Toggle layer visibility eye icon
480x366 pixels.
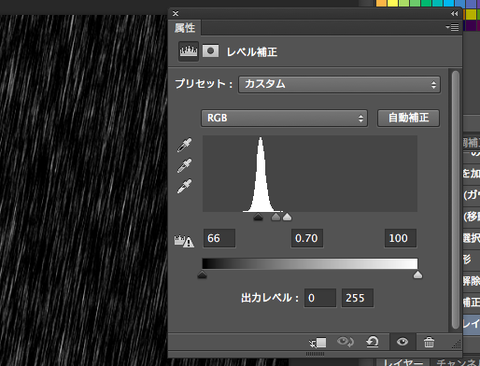pos(402,342)
